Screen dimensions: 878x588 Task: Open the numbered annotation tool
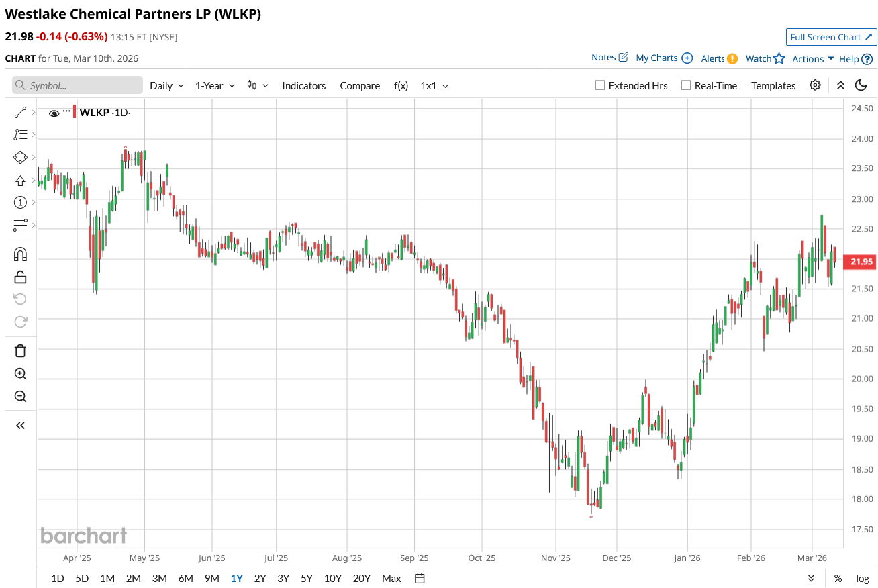(20, 203)
